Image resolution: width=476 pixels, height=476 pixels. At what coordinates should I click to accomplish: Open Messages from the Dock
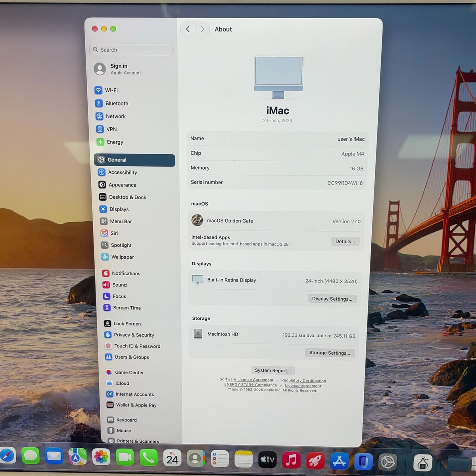point(31,456)
